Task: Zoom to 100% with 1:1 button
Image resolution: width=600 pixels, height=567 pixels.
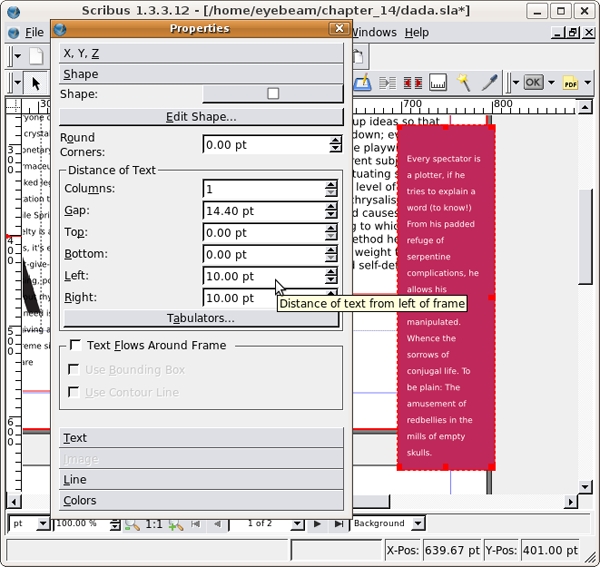Action: click(154, 523)
